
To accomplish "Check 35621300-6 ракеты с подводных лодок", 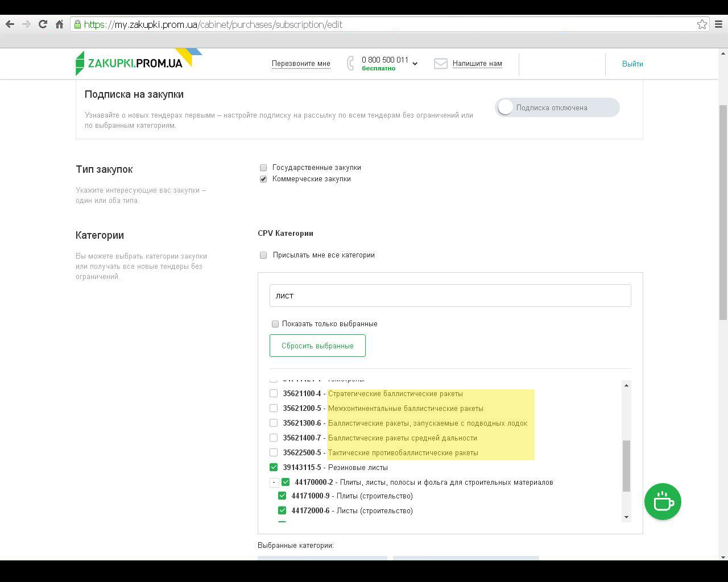I will click(x=274, y=423).
